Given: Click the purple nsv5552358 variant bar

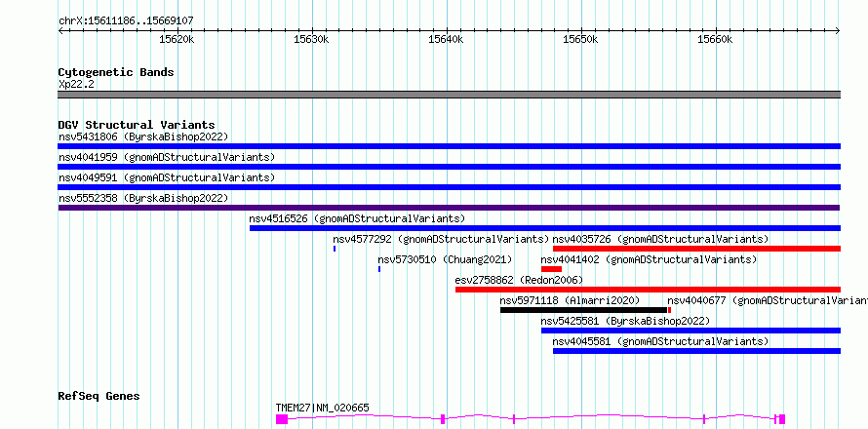Looking at the screenshot, I should tap(449, 208).
